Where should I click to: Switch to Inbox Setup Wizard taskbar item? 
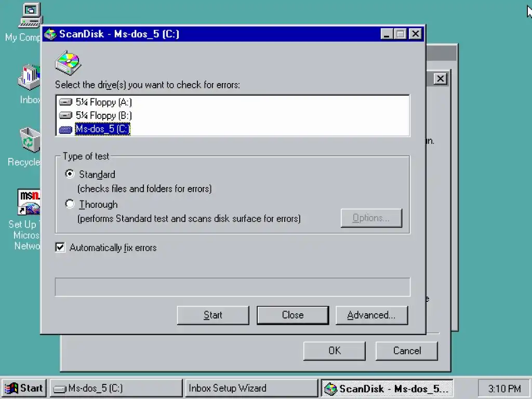tap(251, 388)
